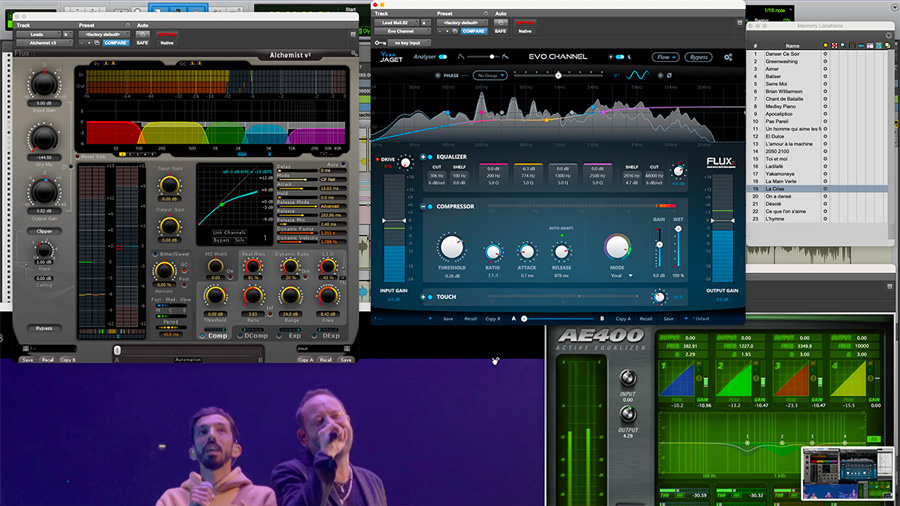This screenshot has height=506, width=900.
Task: Open the No Group phase dropdown
Action: point(490,75)
